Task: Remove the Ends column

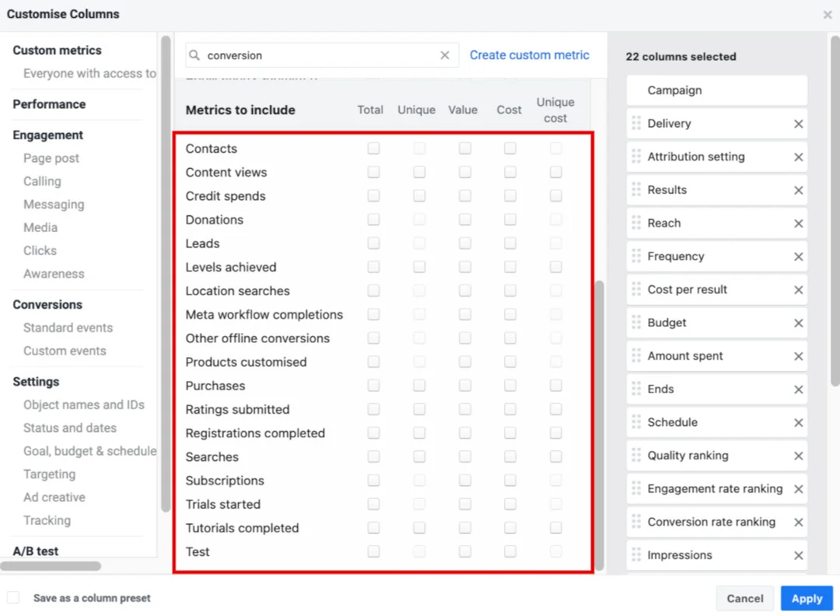Action: click(x=798, y=390)
